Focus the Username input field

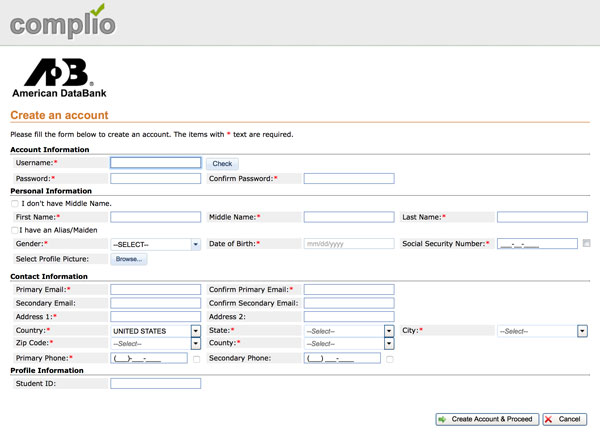pos(155,163)
